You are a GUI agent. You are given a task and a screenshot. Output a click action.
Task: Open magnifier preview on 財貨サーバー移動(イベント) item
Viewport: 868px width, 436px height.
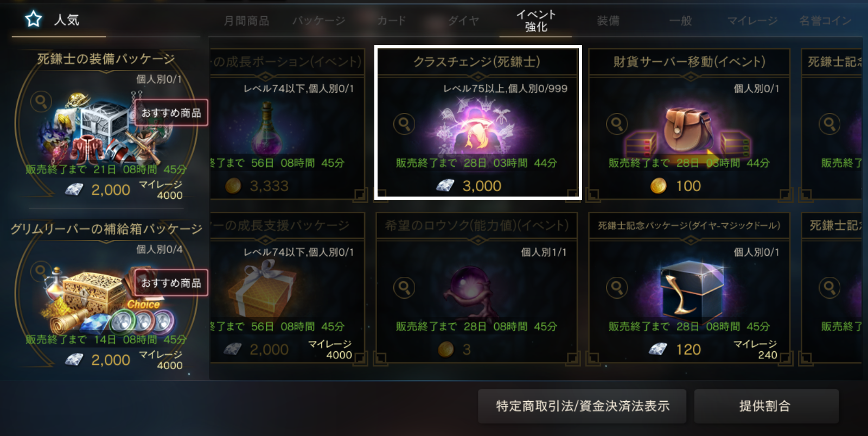pyautogui.click(x=617, y=124)
